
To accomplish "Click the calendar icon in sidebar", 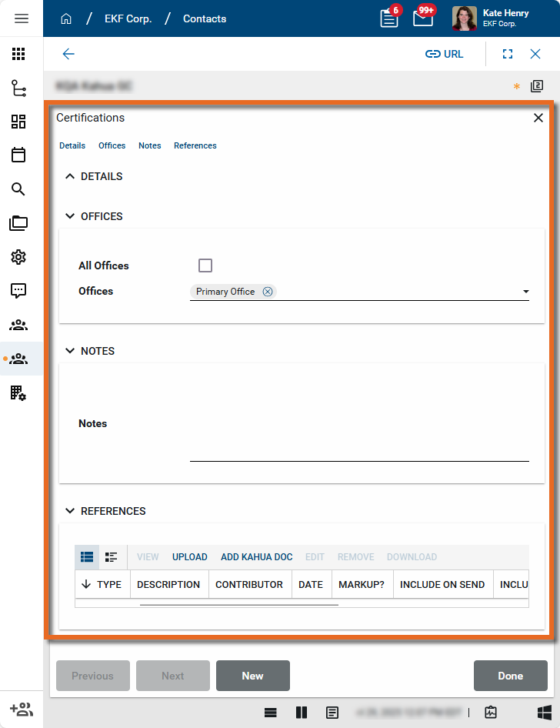I will 18,155.
